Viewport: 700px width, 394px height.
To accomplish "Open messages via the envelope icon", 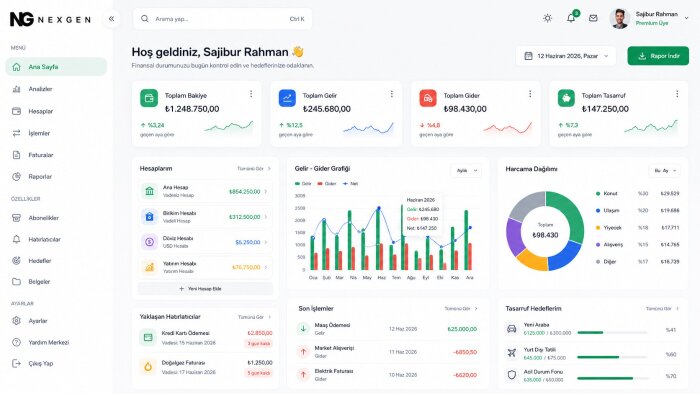I will click(x=593, y=18).
